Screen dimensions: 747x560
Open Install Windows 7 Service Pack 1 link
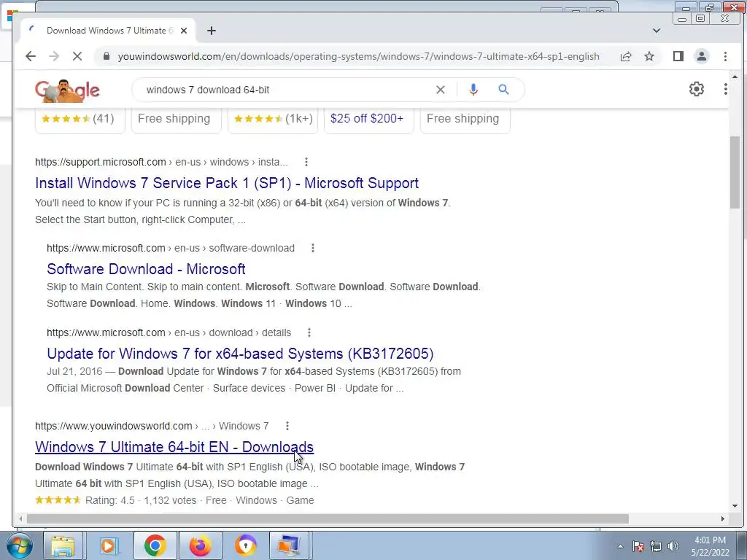(227, 183)
